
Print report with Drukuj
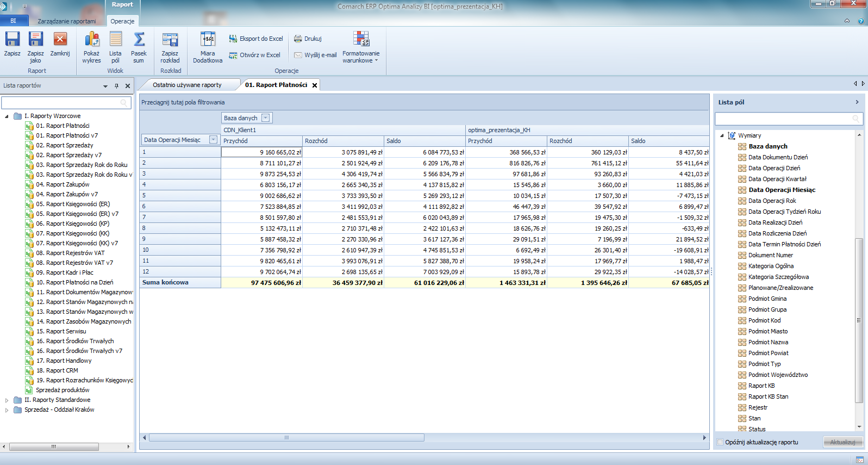click(x=308, y=39)
